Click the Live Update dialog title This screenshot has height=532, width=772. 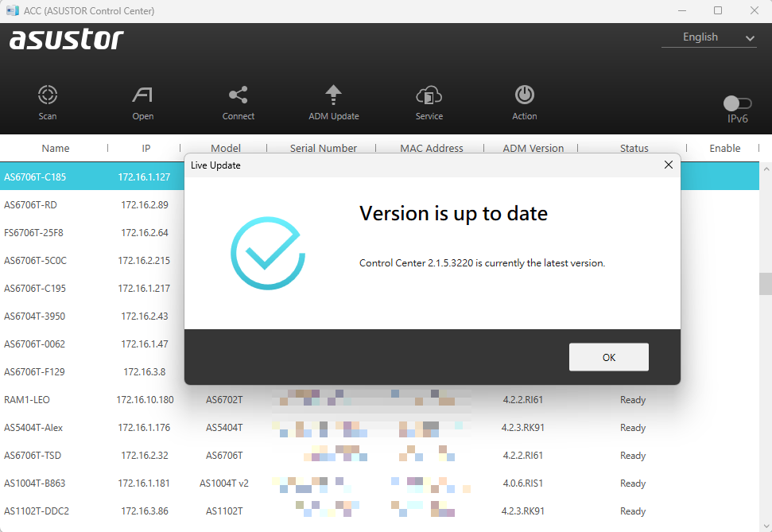click(x=215, y=165)
